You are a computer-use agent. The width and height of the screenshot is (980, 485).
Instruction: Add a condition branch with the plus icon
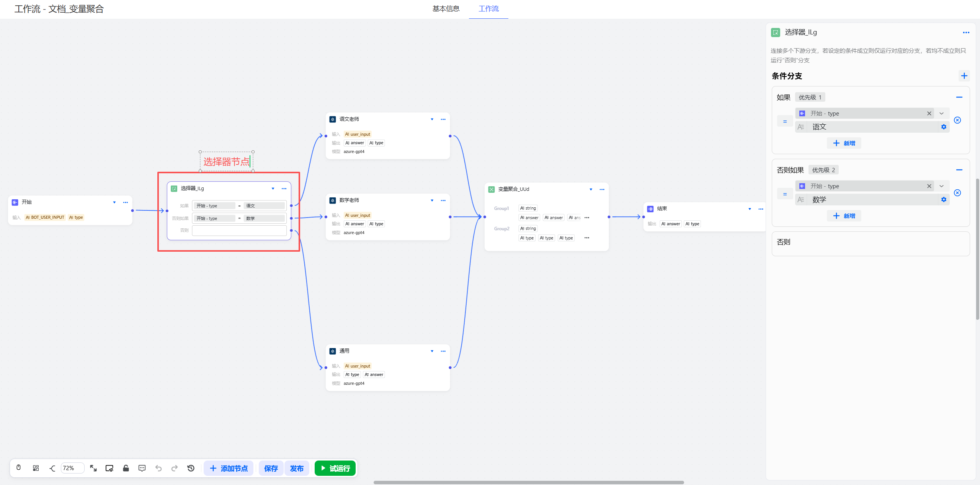(x=964, y=75)
